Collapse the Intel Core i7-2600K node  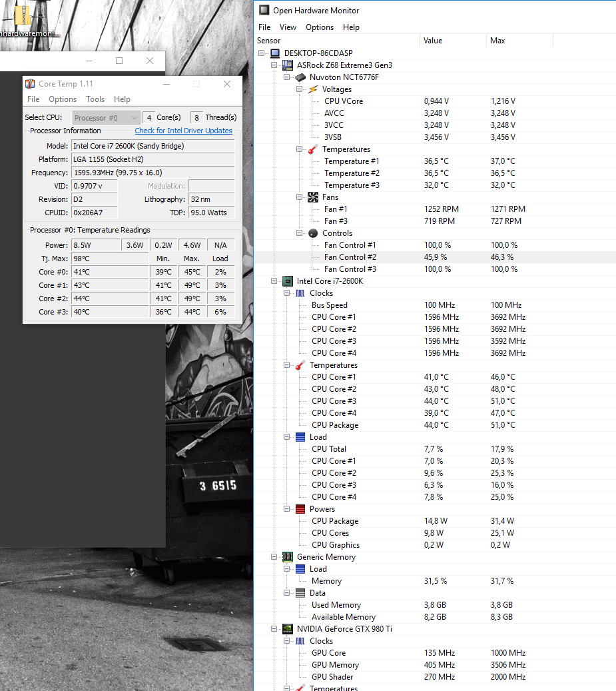pyautogui.click(x=274, y=281)
